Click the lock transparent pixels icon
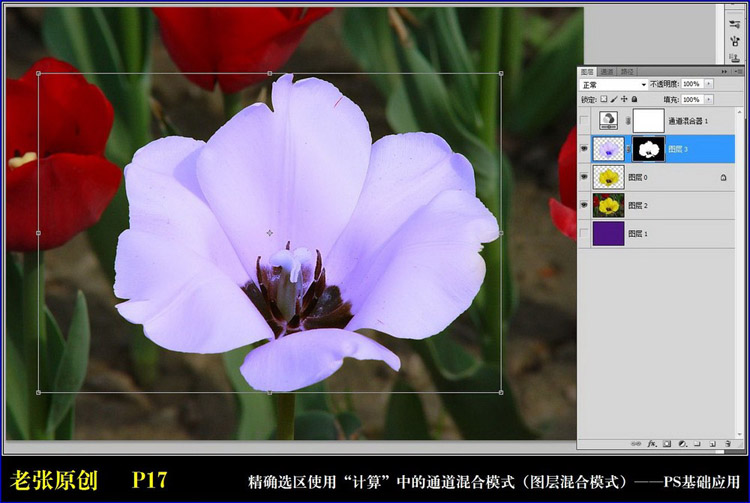The width and height of the screenshot is (750, 503). (x=604, y=99)
